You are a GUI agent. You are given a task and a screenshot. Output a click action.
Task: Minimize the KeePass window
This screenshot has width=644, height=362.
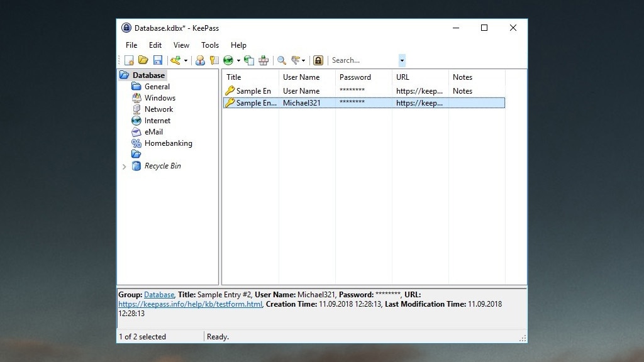tap(456, 28)
